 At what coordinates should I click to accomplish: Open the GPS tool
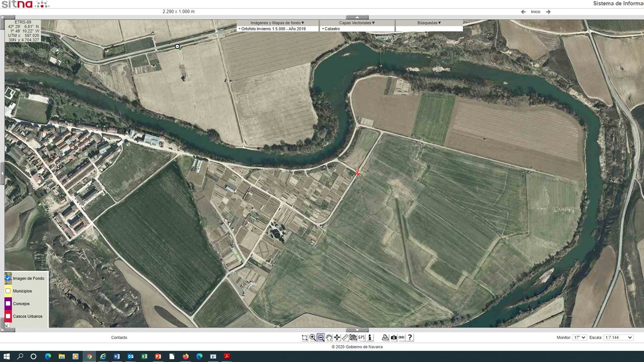pos(362,338)
